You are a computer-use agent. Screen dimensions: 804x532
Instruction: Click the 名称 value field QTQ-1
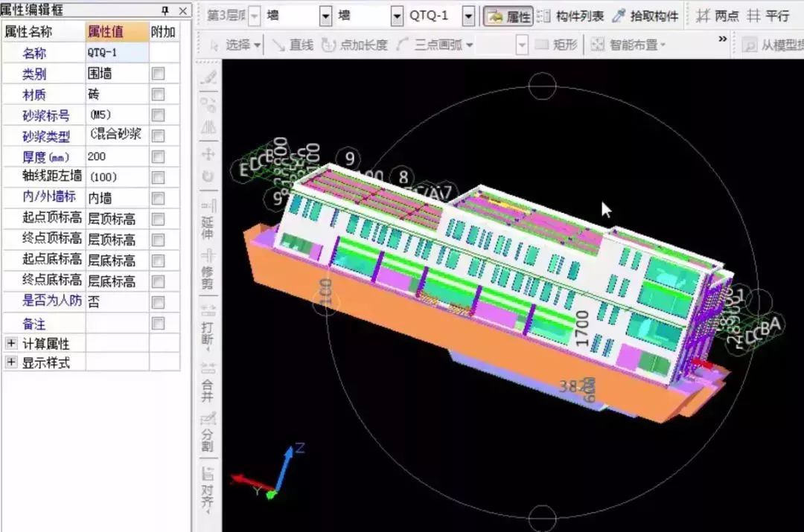click(x=116, y=53)
